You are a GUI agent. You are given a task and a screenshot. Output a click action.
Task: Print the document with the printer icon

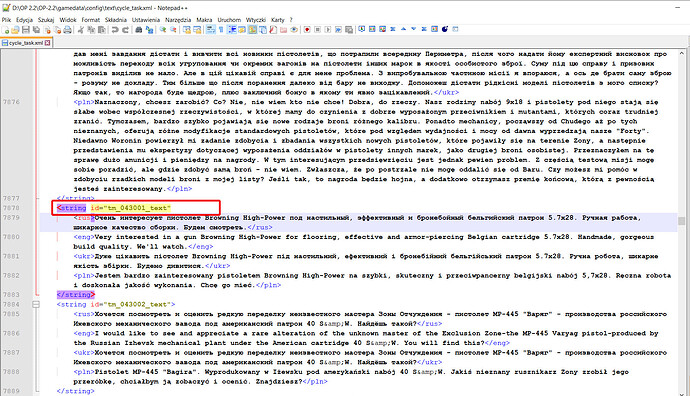[67, 29]
